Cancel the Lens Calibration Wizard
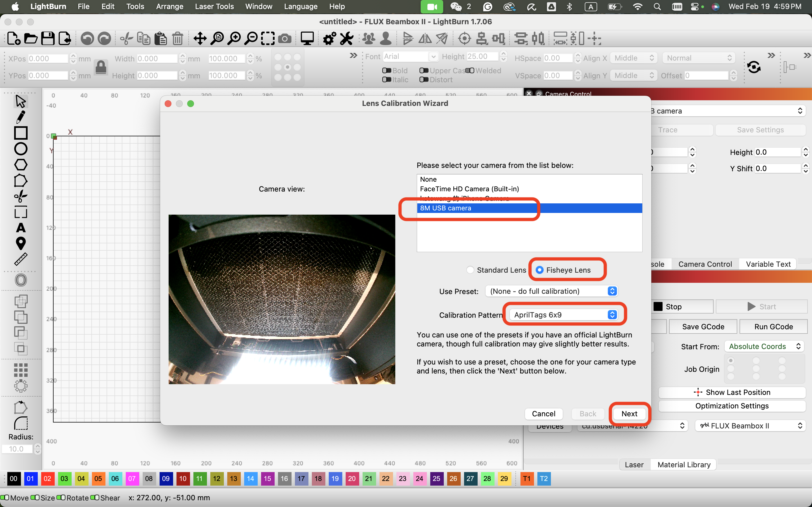This screenshot has width=812, height=507. coord(543,413)
